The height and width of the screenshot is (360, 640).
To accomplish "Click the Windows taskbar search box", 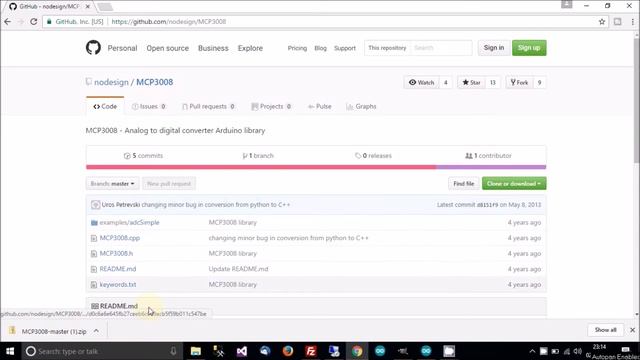I will pyautogui.click(x=102, y=351).
